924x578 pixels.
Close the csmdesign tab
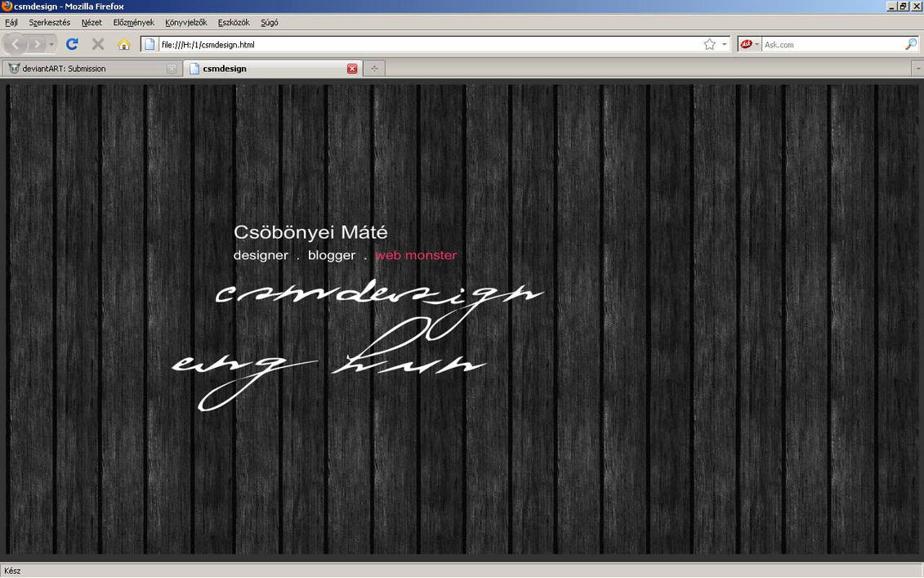tap(352, 69)
